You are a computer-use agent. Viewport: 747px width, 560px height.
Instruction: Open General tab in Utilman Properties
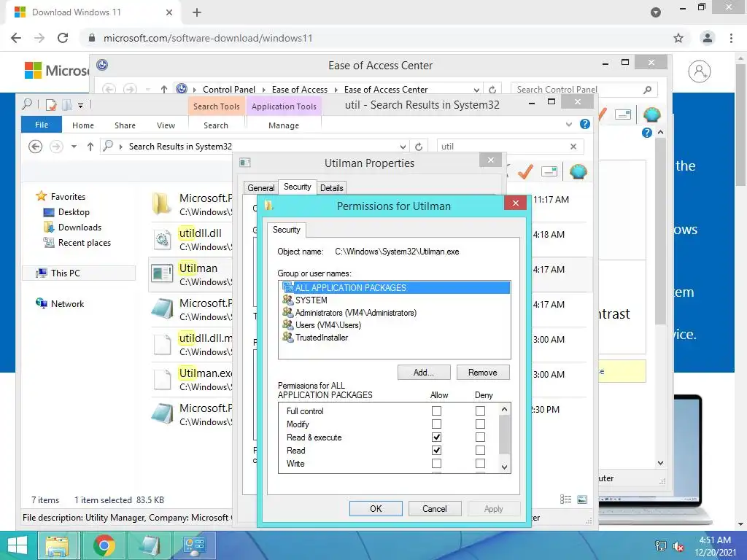point(260,188)
